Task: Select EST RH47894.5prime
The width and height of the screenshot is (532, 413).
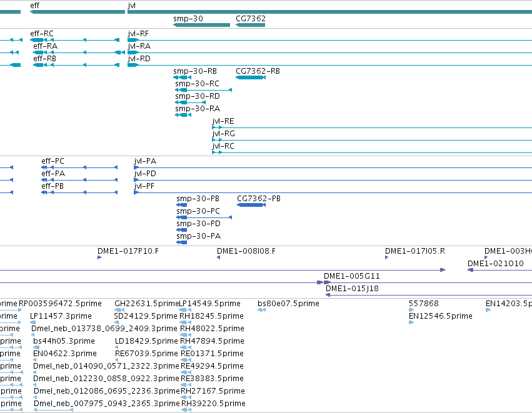Action: pyautogui.click(x=212, y=341)
